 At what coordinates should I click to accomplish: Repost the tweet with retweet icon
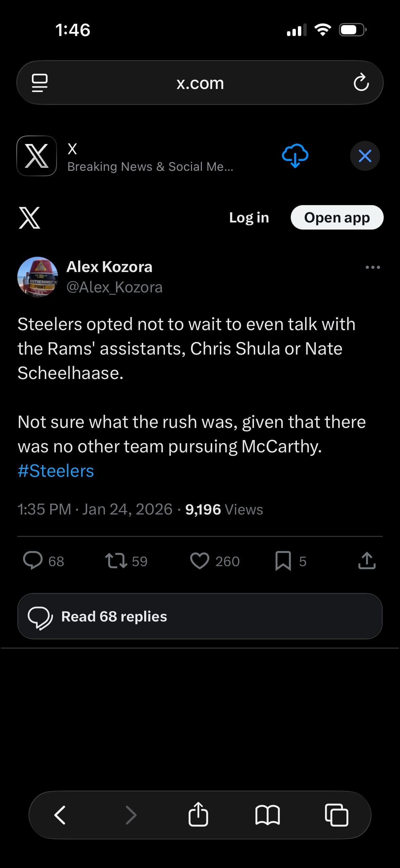pyautogui.click(x=116, y=561)
